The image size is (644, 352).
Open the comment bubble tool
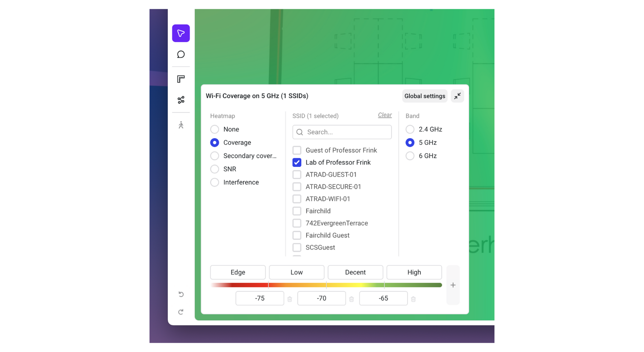point(181,54)
